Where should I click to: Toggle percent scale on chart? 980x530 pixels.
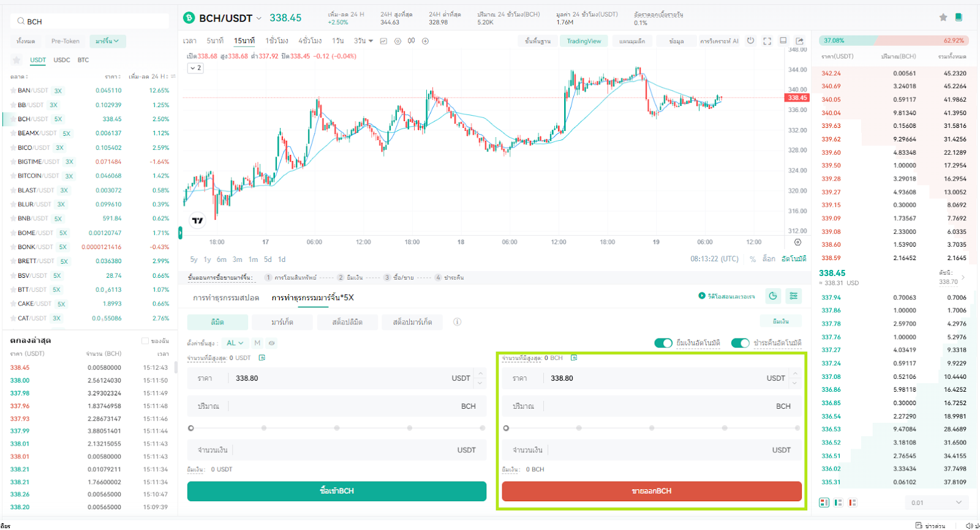(753, 259)
